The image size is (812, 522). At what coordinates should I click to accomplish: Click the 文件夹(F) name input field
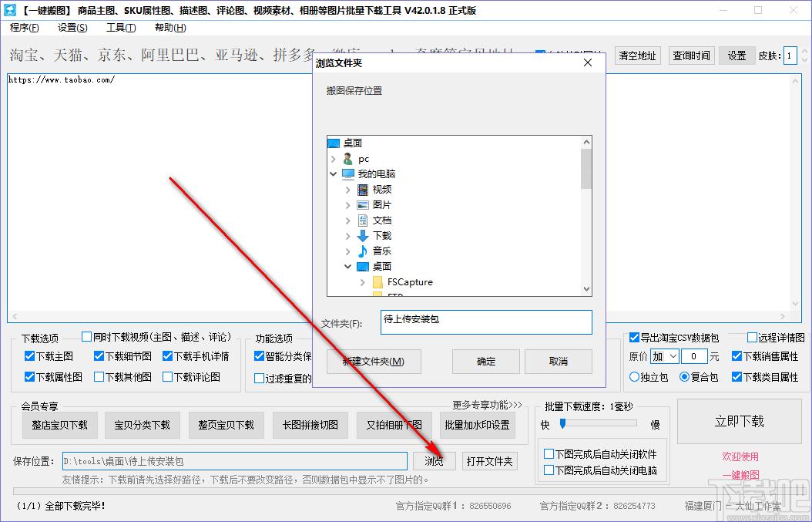[x=486, y=322]
